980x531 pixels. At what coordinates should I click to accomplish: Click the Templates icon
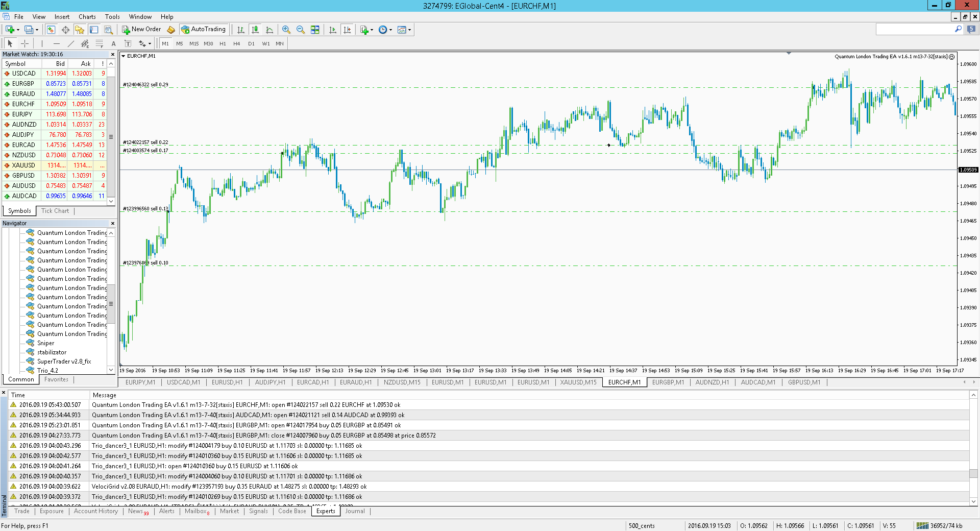pos(402,30)
